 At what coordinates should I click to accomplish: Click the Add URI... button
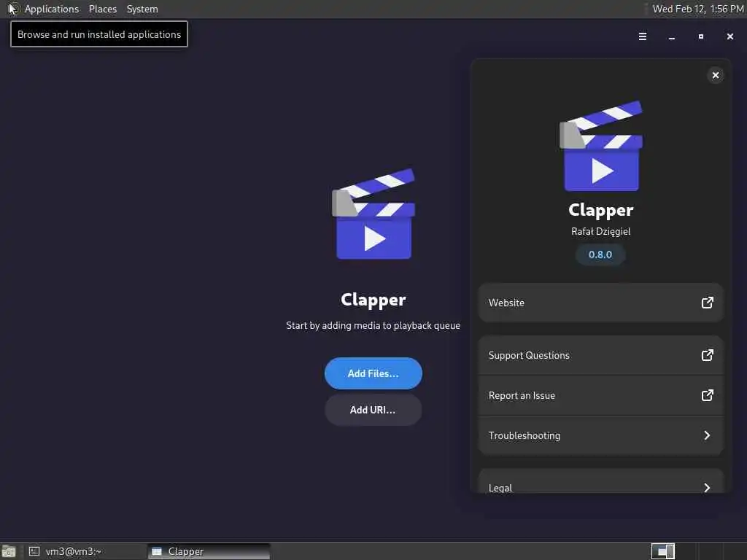click(x=373, y=410)
